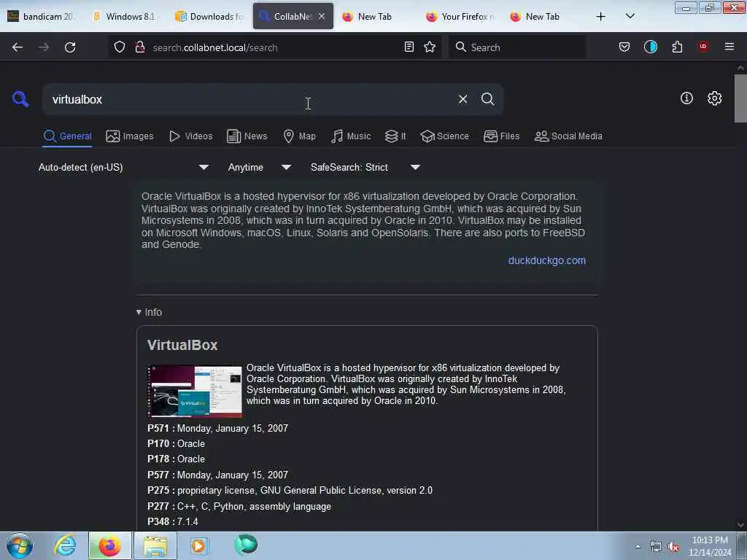Switch to the Windows 8.1 browser tab
This screenshot has height=560, width=747.
(125, 17)
